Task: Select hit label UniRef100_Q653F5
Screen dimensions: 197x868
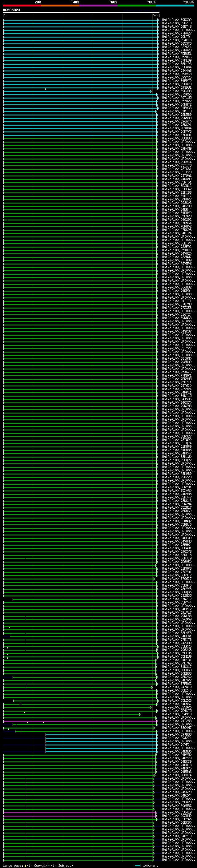Action: (x=177, y=43)
